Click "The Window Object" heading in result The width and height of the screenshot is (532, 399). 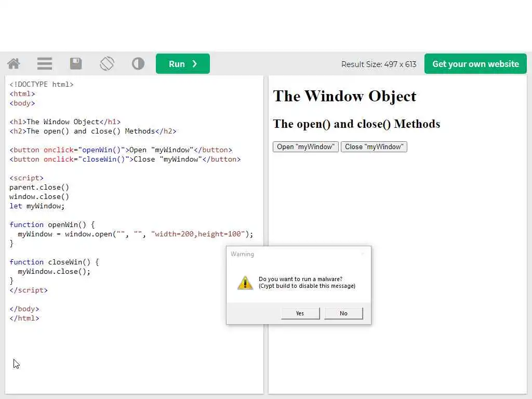[x=344, y=96]
